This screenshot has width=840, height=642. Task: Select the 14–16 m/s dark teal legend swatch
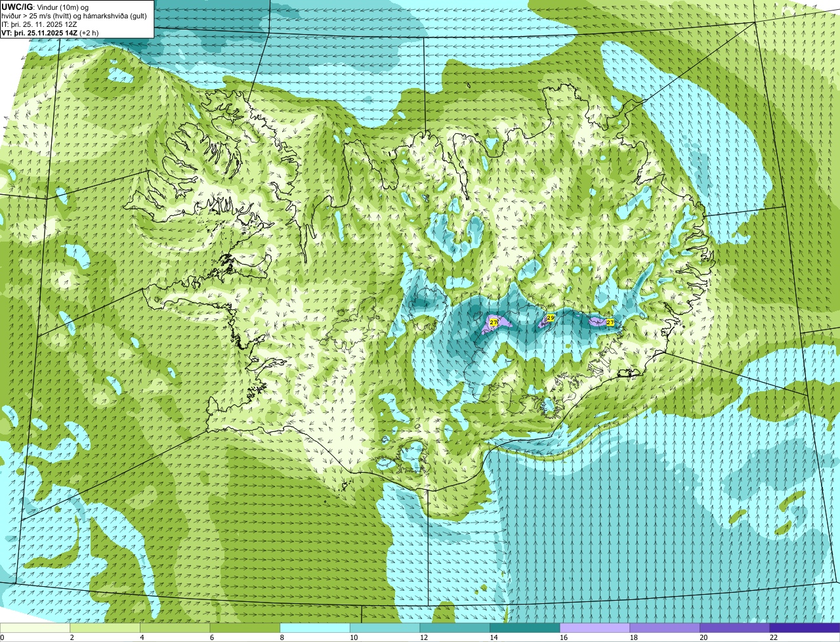click(525, 628)
